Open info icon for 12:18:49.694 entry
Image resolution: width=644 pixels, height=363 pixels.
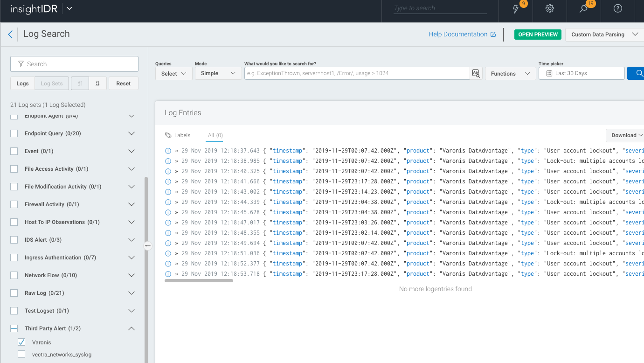[168, 243]
